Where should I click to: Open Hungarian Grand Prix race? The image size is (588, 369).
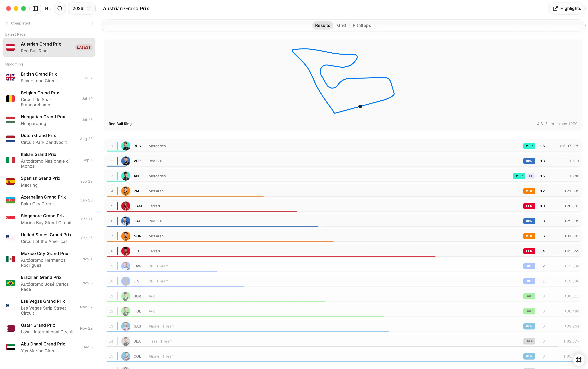coord(49,120)
